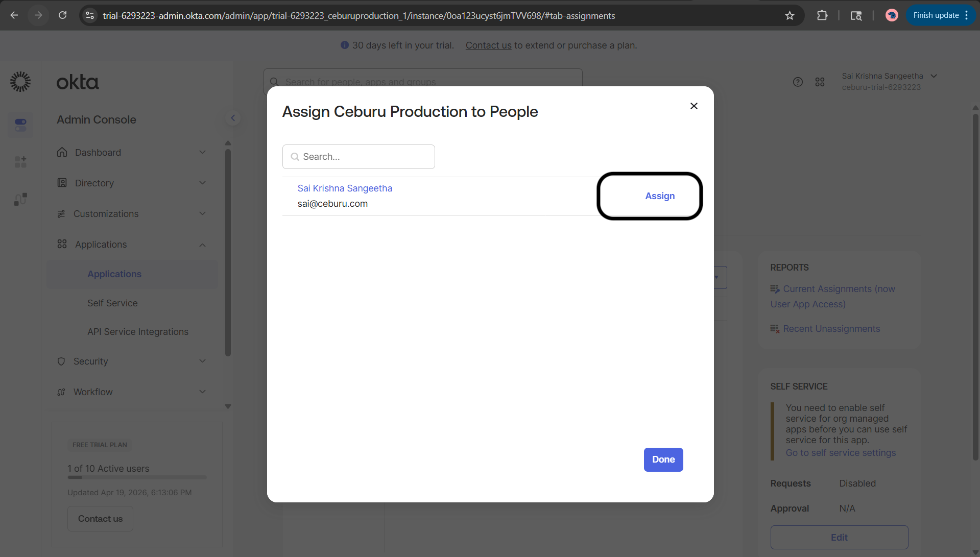The image size is (980, 557).
Task: Open the Directory sidebar item
Action: (132, 183)
